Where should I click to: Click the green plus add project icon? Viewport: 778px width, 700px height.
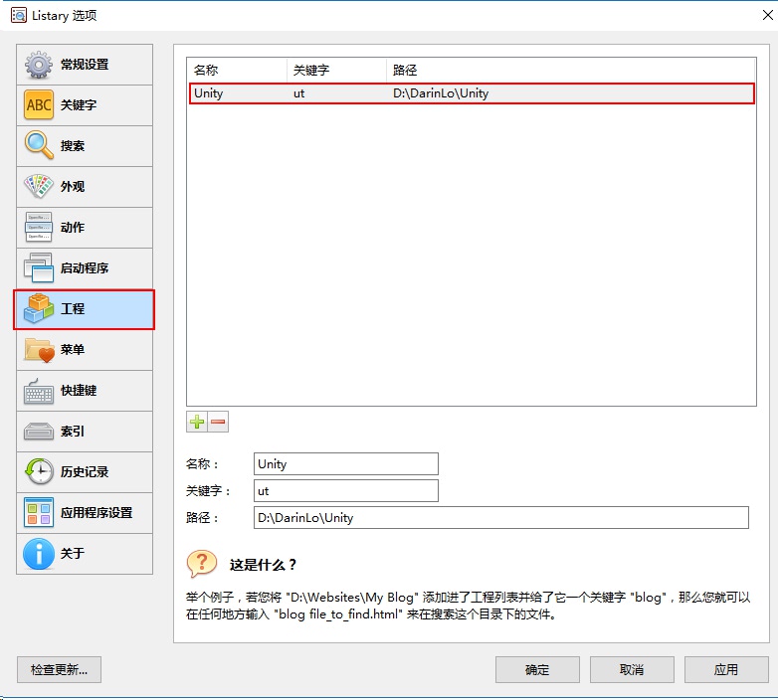click(197, 422)
